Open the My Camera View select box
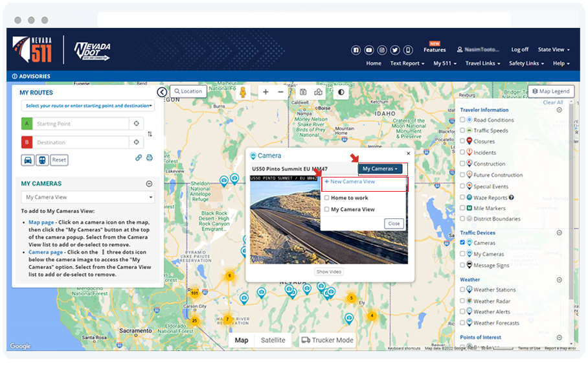Screen dimensions: 588x377 click(88, 197)
